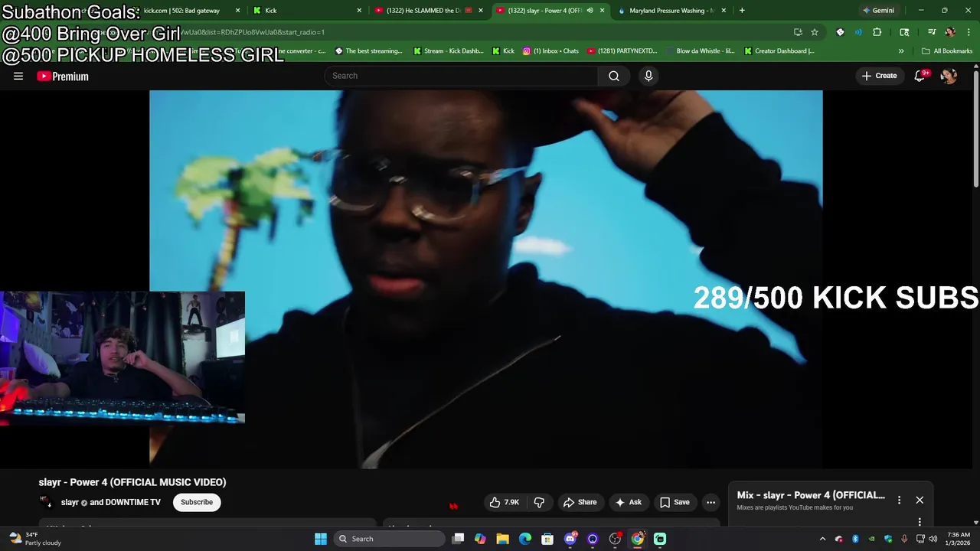Click the playing music video frame
This screenshot has height=551, width=980.
(485, 279)
